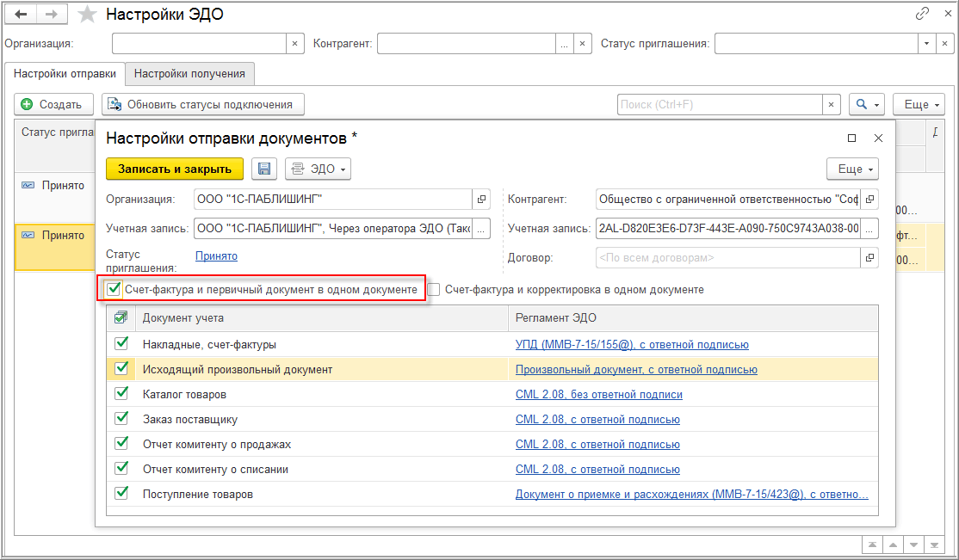
Task: Expand the Еще menu in dialog
Action: 851,169
